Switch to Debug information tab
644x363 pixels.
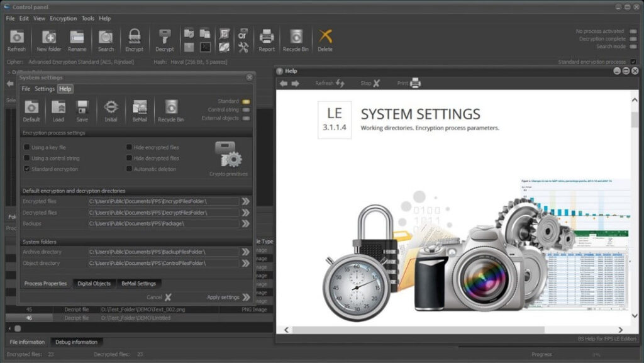76,342
